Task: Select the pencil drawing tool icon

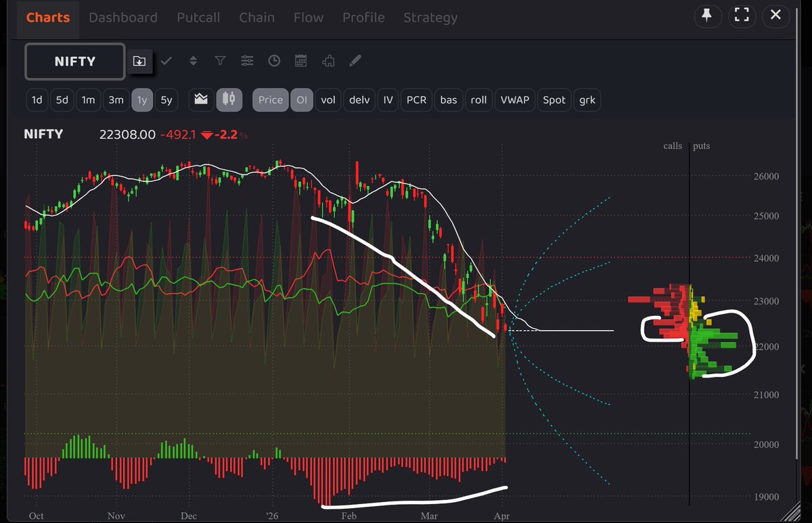Action: click(x=355, y=61)
